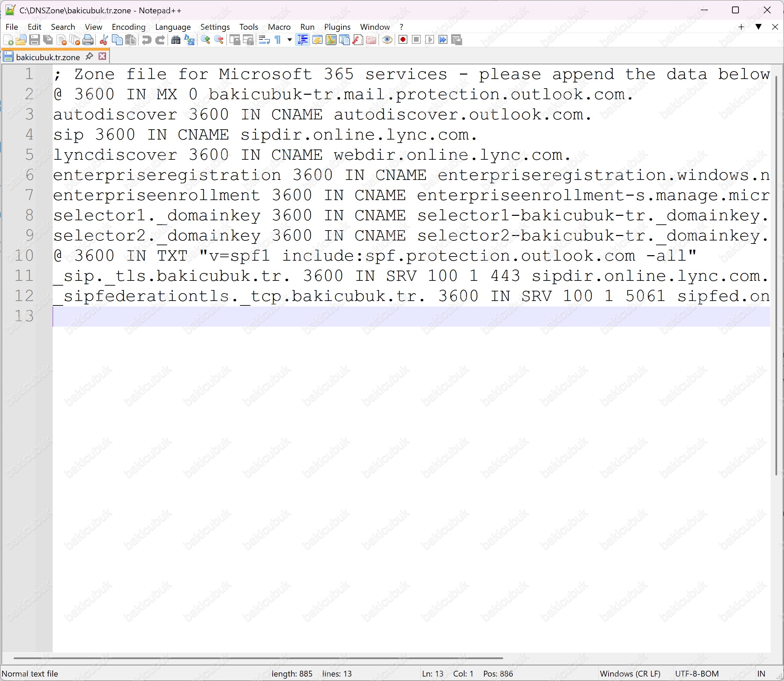Viewport: 784px width, 681px height.
Task: Toggle the Monitoring eye icon
Action: 387,40
